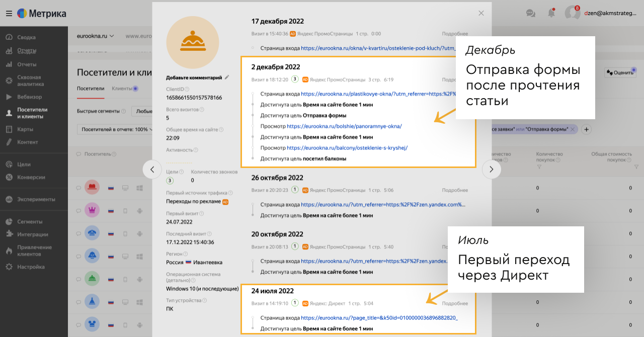Open the plastikovye-okna entry page link

(x=378, y=94)
